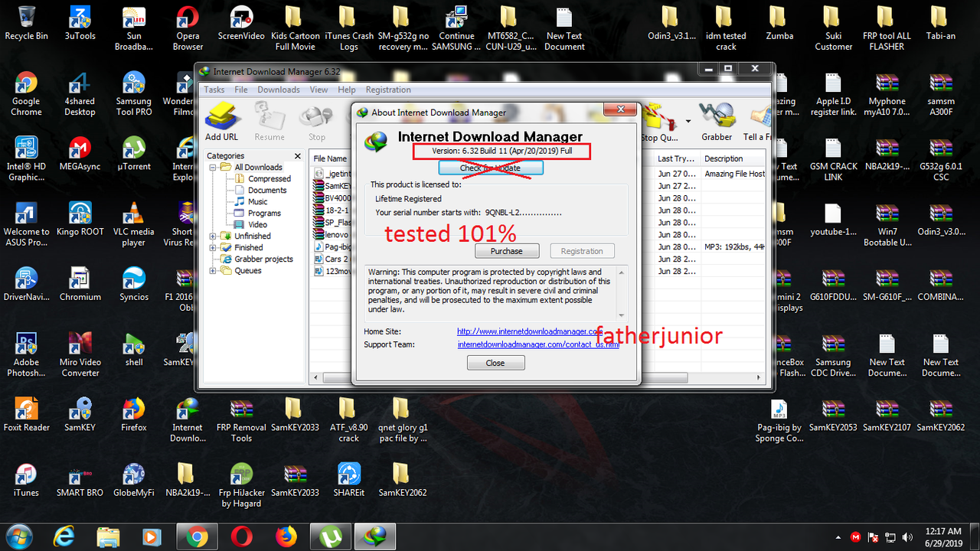Open the Kingo ROOT desktop icon
980x551 pixels.
coord(80,220)
